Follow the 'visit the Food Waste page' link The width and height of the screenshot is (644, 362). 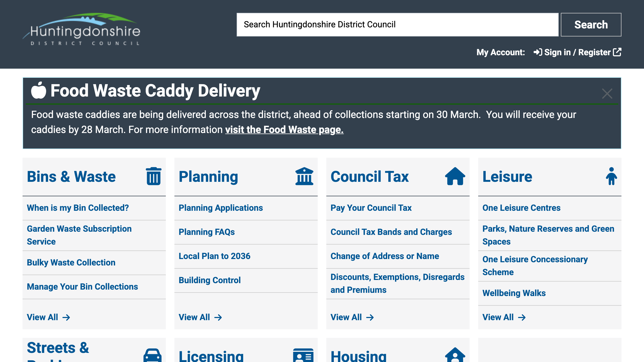pos(284,130)
